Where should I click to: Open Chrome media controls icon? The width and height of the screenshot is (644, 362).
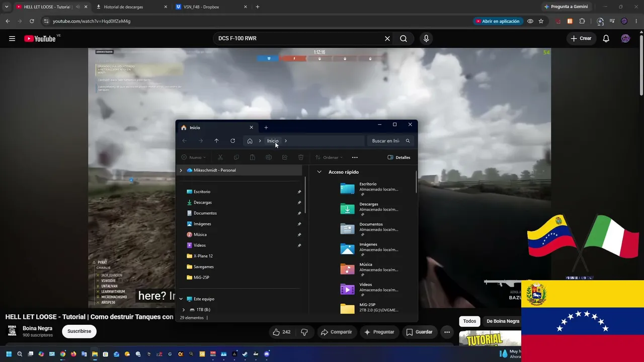[x=612, y=21]
